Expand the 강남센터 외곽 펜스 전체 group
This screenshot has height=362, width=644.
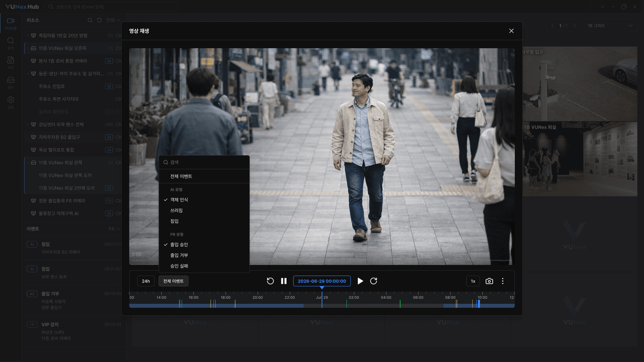tap(28, 124)
